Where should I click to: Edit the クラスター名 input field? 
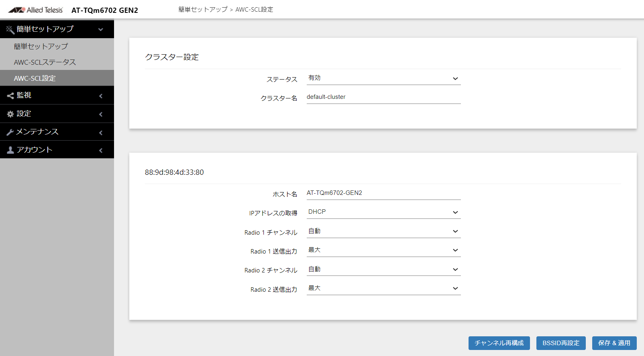point(383,97)
